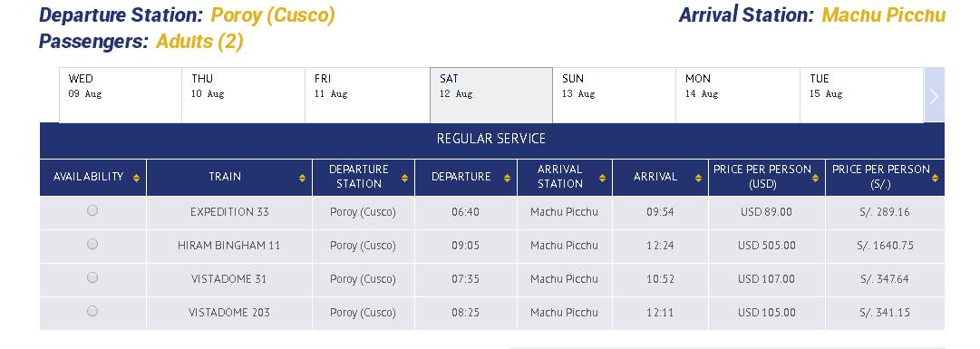Show next dates with right chevron
The image size is (980, 349).
pos(934,96)
